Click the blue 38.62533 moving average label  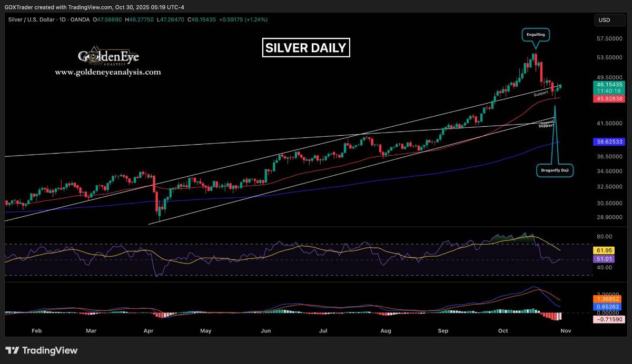coord(609,142)
